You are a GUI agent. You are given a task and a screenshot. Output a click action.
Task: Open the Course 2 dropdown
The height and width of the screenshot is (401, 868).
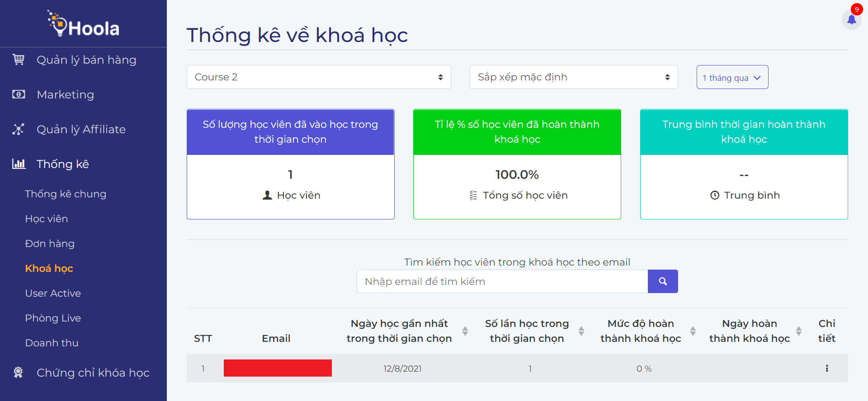[318, 77]
